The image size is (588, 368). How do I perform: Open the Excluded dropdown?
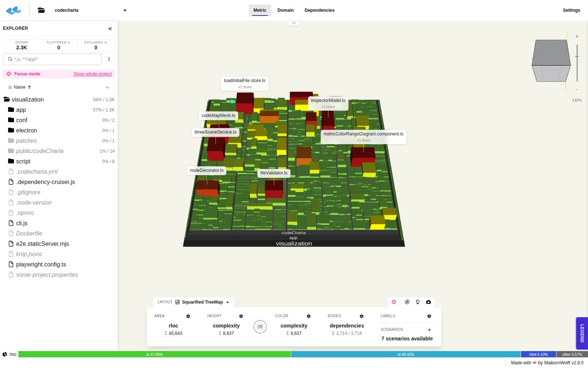[96, 45]
